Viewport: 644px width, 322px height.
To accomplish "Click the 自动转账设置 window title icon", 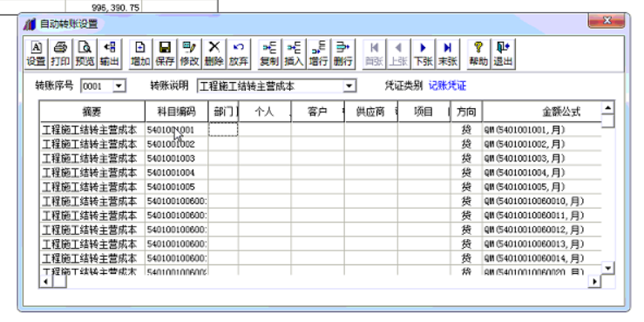I will point(30,24).
